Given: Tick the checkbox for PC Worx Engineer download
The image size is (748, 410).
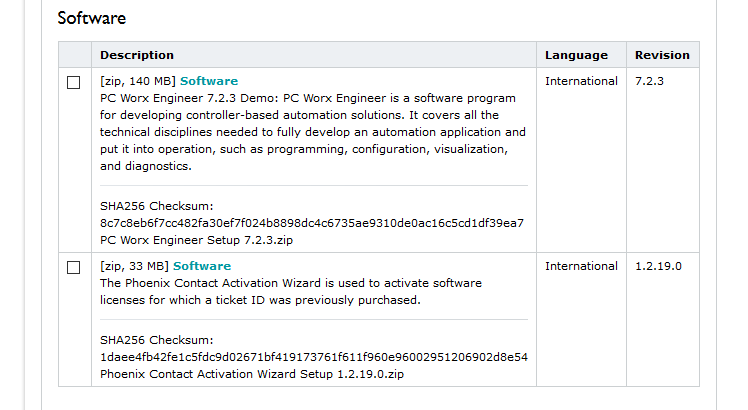Looking at the screenshot, I should click(x=73, y=83).
